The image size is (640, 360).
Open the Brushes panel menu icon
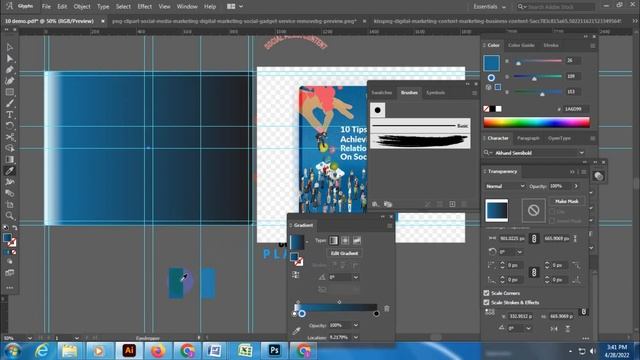coord(474,93)
